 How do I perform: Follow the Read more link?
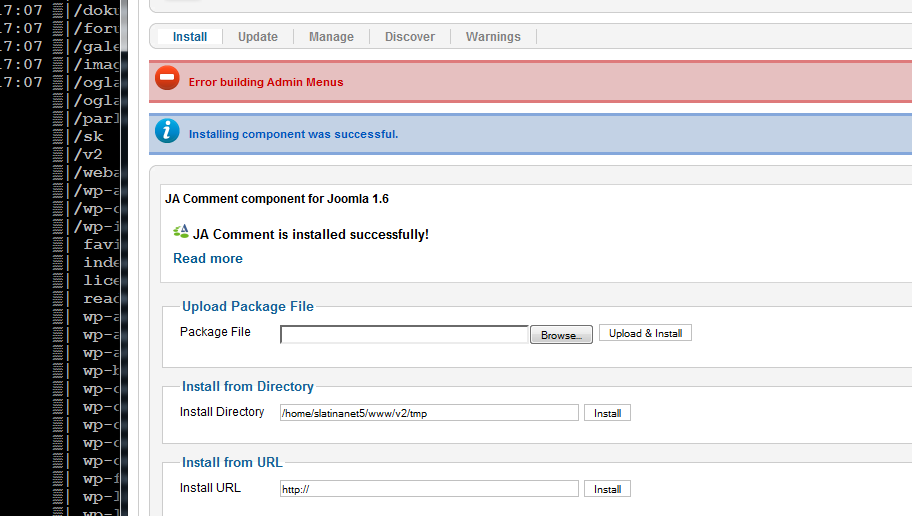click(208, 258)
